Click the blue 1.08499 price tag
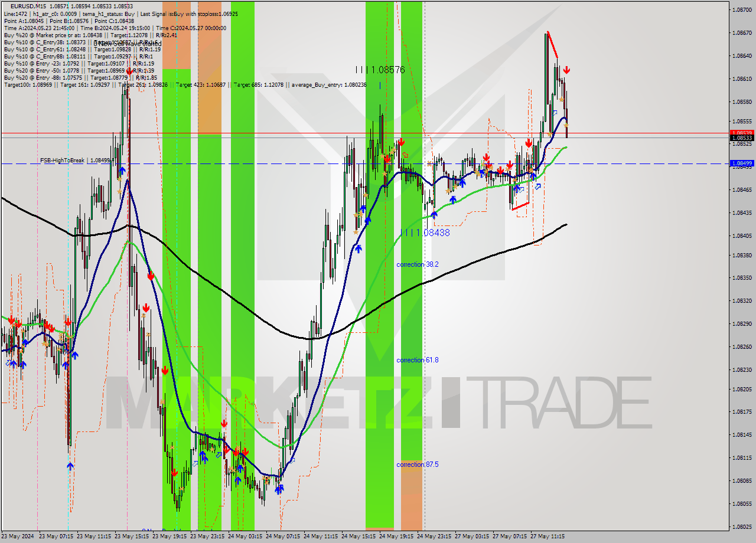The image size is (756, 543). (741, 163)
